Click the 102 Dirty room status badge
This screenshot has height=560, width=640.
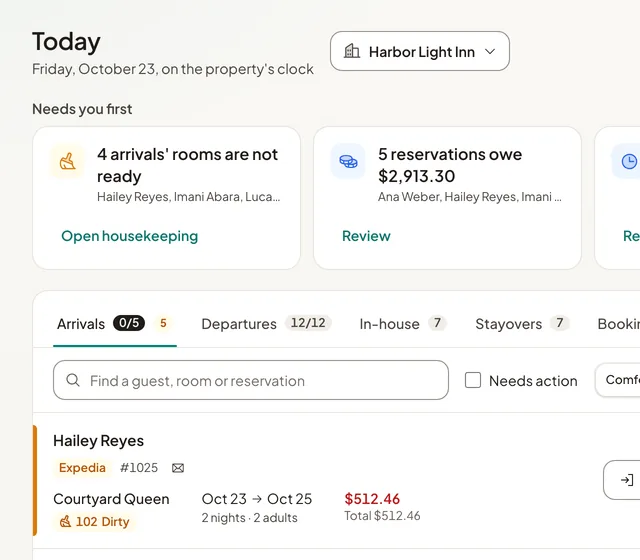pyautogui.click(x=95, y=522)
